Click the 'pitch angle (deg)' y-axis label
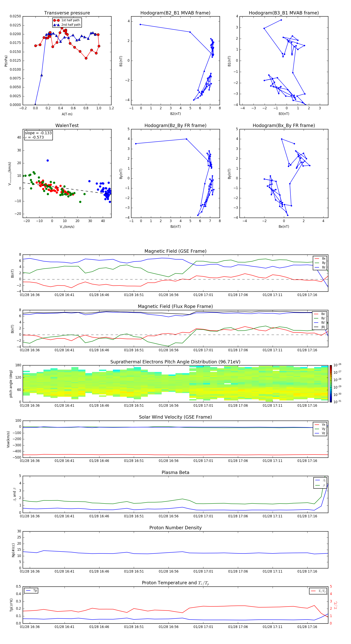This screenshot has width=351, height=644. point(11,384)
